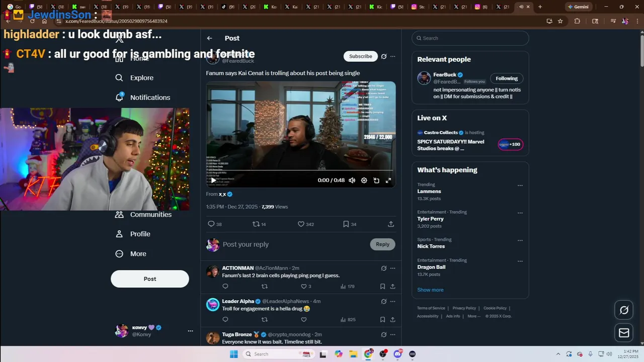
Task: Open the floating Messages button
Action: point(624,333)
